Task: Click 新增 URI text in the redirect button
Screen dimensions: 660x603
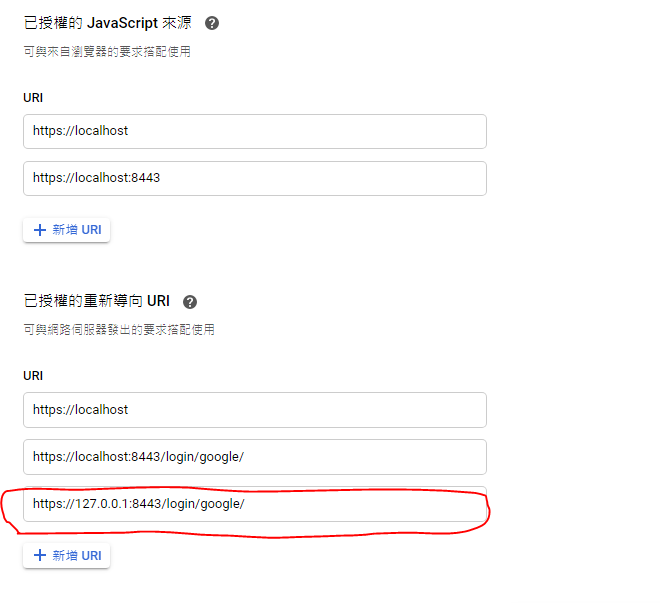Action: [x=77, y=555]
